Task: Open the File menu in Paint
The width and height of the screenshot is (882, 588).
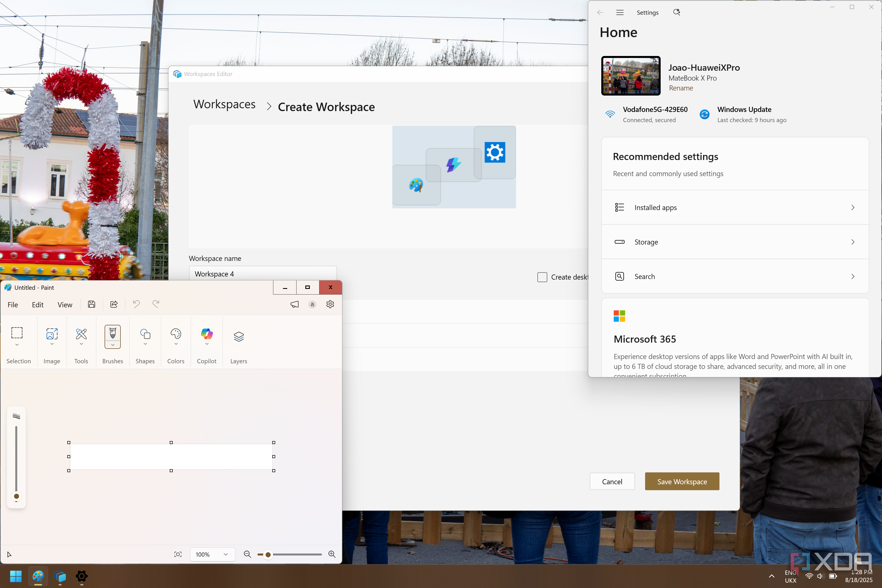Action: (x=13, y=304)
